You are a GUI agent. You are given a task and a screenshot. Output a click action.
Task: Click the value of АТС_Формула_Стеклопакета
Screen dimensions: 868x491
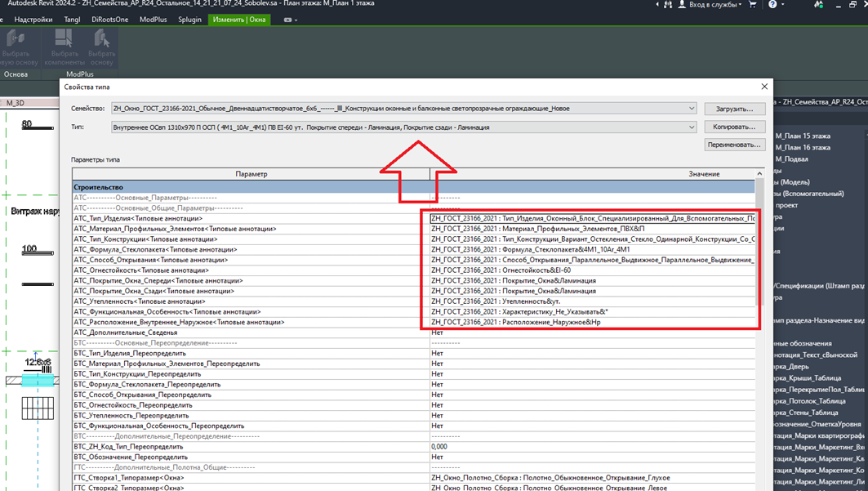tap(592, 250)
